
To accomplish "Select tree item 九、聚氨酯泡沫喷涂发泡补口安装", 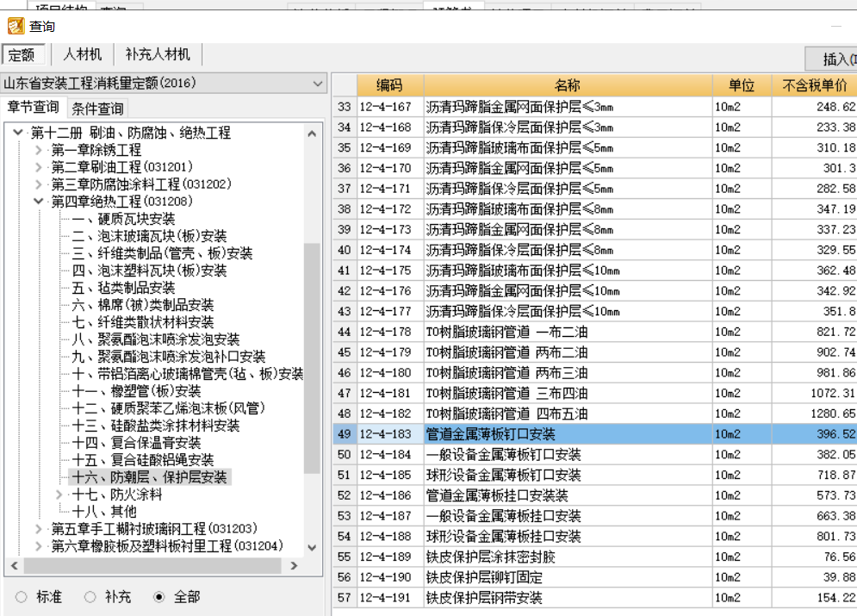I will point(169,357).
